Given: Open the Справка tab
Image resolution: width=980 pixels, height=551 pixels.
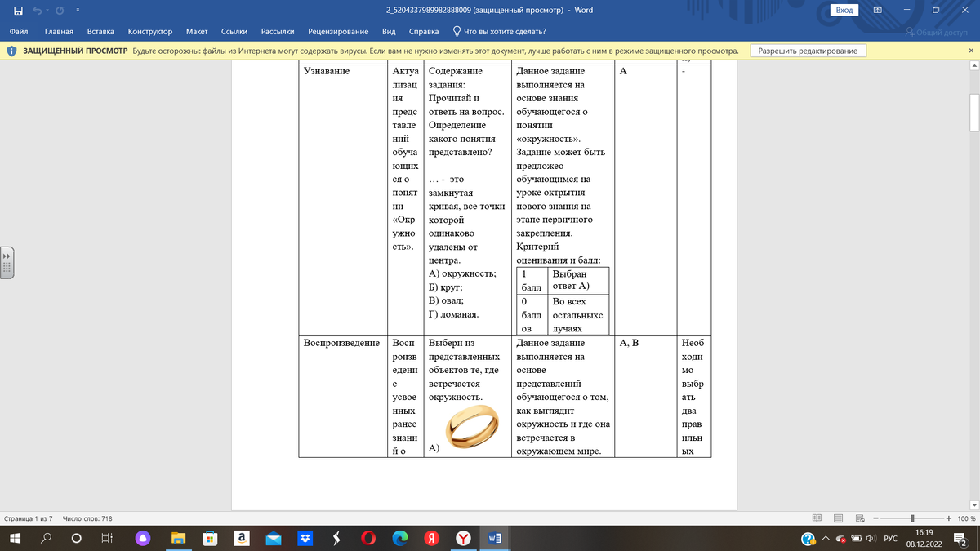Looking at the screenshot, I should [x=424, y=32].
